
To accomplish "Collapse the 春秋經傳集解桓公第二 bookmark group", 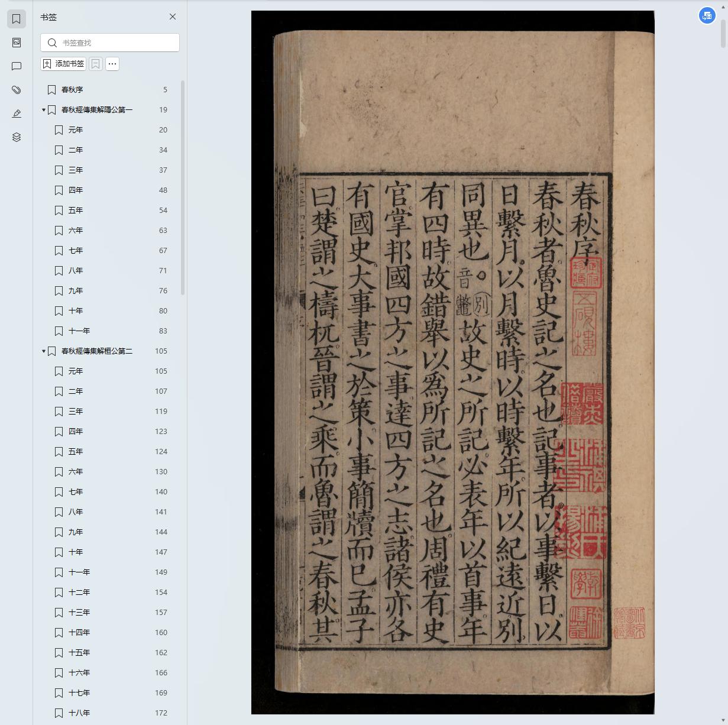I will (x=44, y=351).
